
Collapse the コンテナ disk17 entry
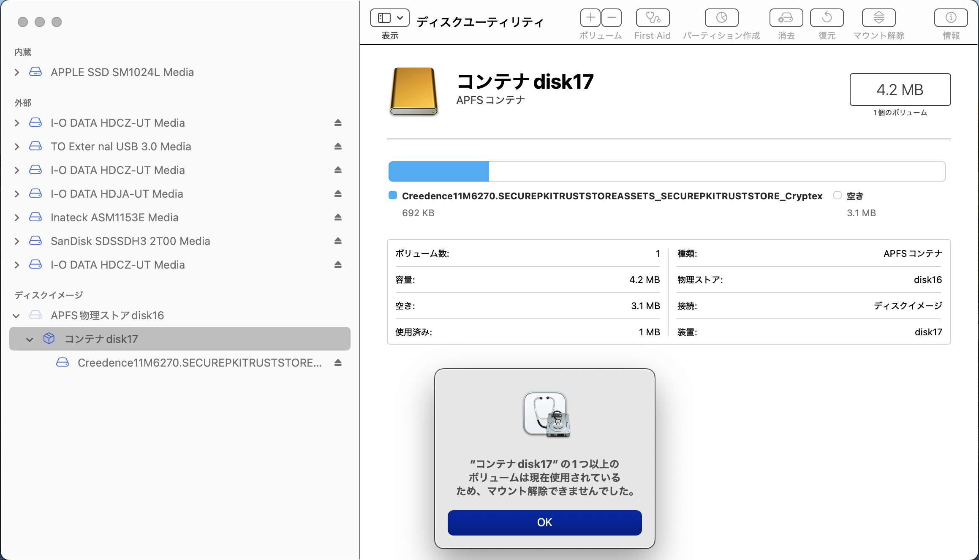point(30,339)
